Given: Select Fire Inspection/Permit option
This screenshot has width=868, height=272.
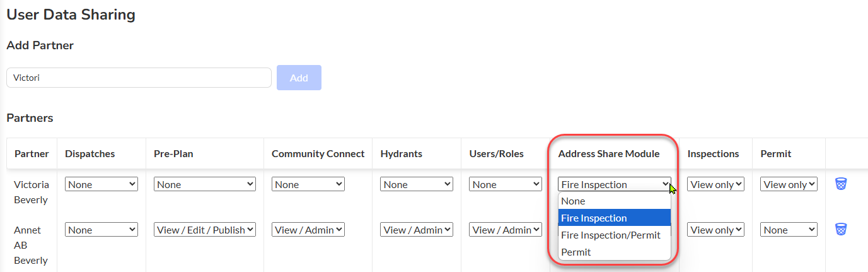Looking at the screenshot, I should click(x=615, y=235).
